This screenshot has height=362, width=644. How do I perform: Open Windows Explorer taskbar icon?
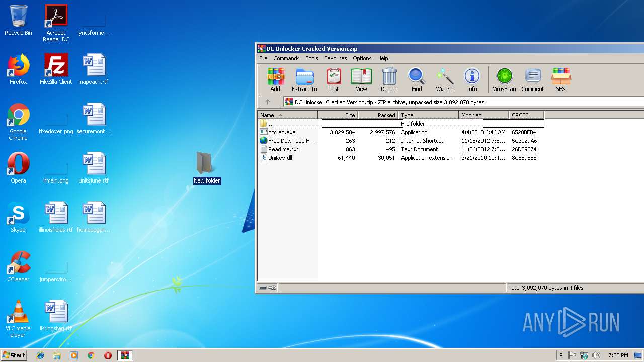[x=57, y=355]
